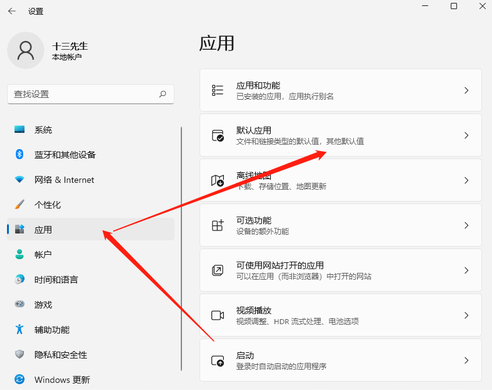This screenshot has height=390, width=492.
Task: Click the 可使用网站打开的应用 link icon
Action: [218, 270]
